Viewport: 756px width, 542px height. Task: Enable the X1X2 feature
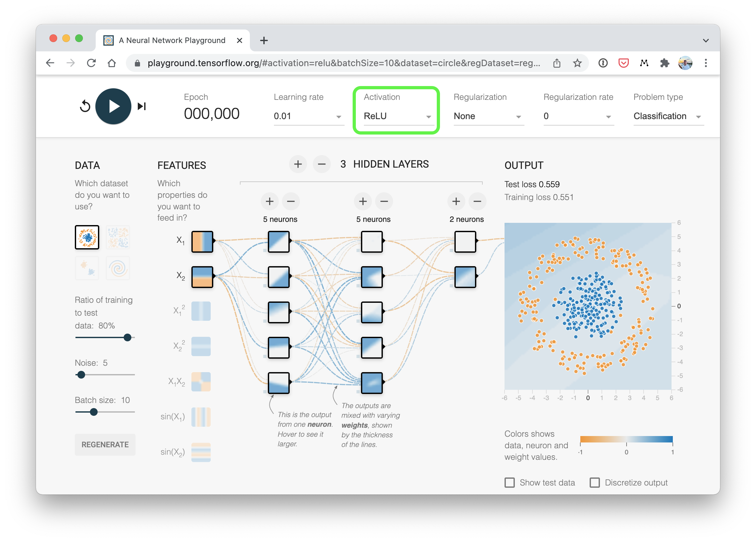pyautogui.click(x=201, y=381)
